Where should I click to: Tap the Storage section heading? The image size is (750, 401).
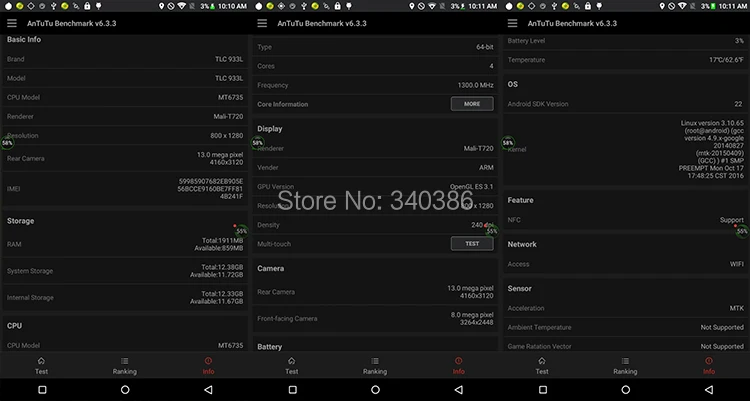21,221
